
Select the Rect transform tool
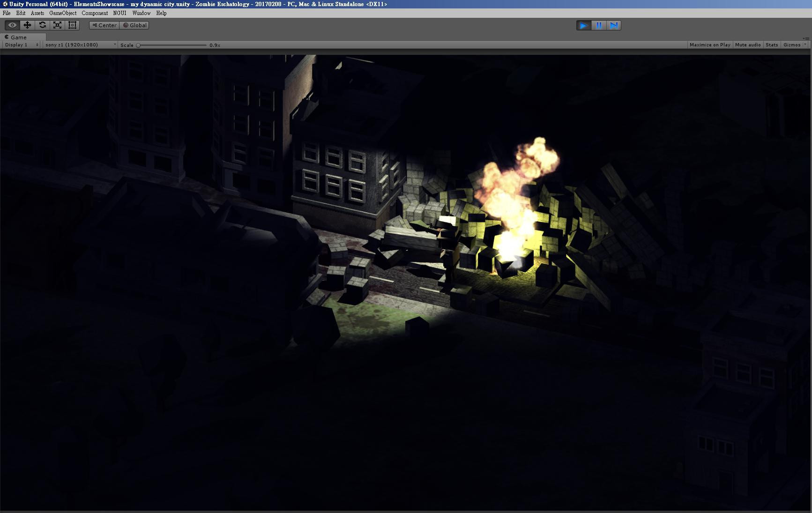(x=72, y=25)
